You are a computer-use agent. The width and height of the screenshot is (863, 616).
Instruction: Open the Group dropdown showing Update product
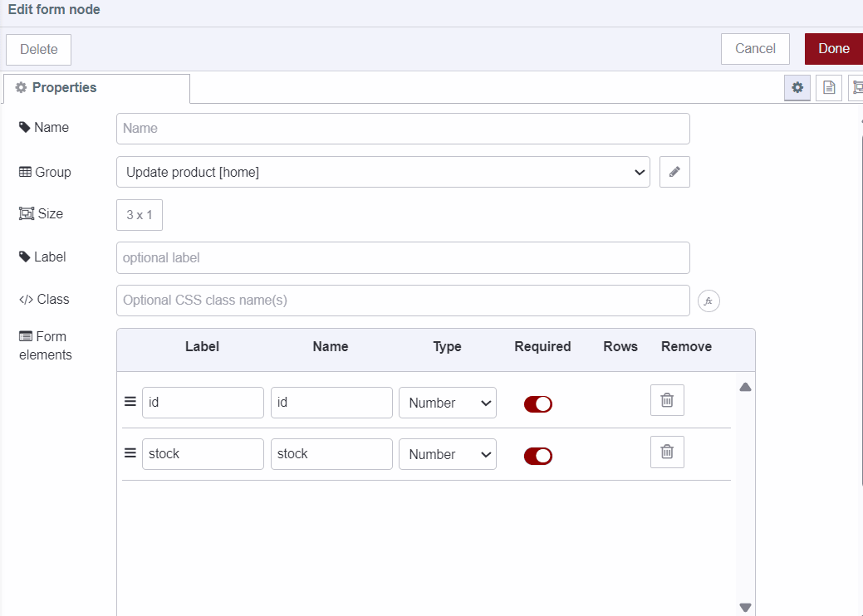click(x=382, y=172)
